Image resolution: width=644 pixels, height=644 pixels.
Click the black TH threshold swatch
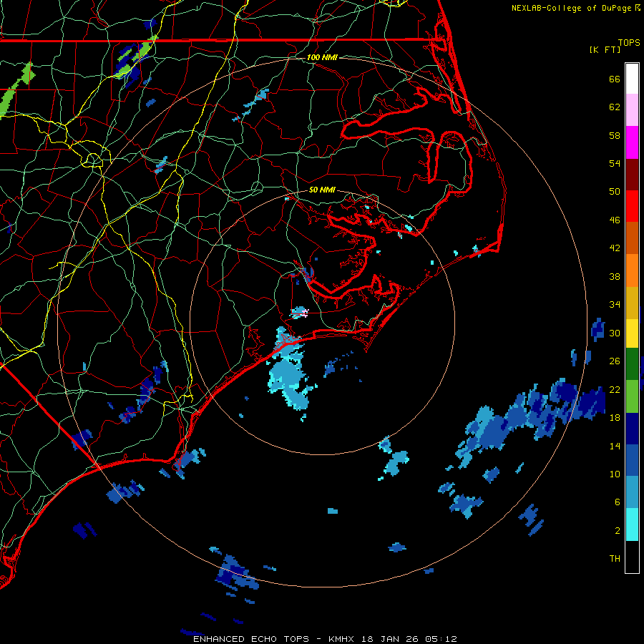pos(632,557)
